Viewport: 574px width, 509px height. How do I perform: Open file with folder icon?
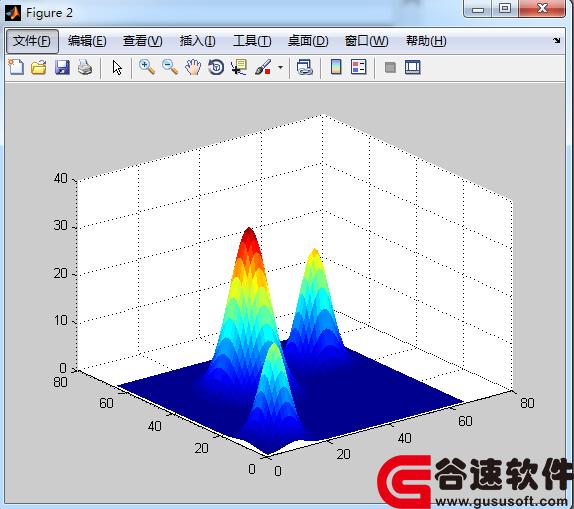[x=39, y=67]
